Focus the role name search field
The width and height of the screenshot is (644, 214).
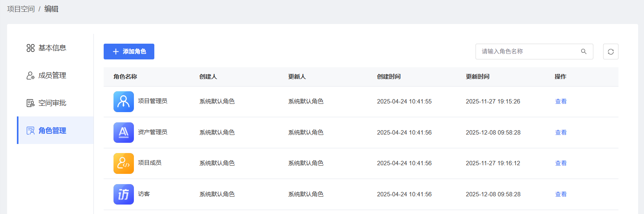(528, 52)
